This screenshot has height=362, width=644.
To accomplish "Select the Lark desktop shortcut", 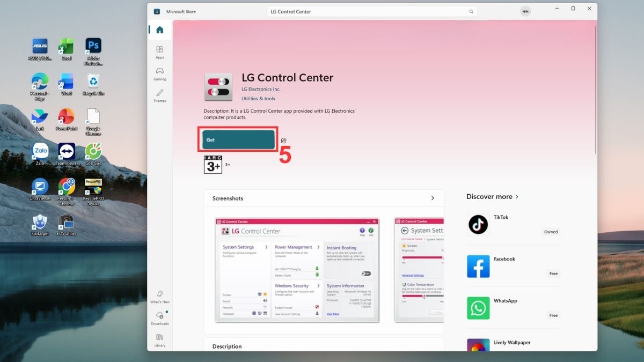I will [x=40, y=120].
